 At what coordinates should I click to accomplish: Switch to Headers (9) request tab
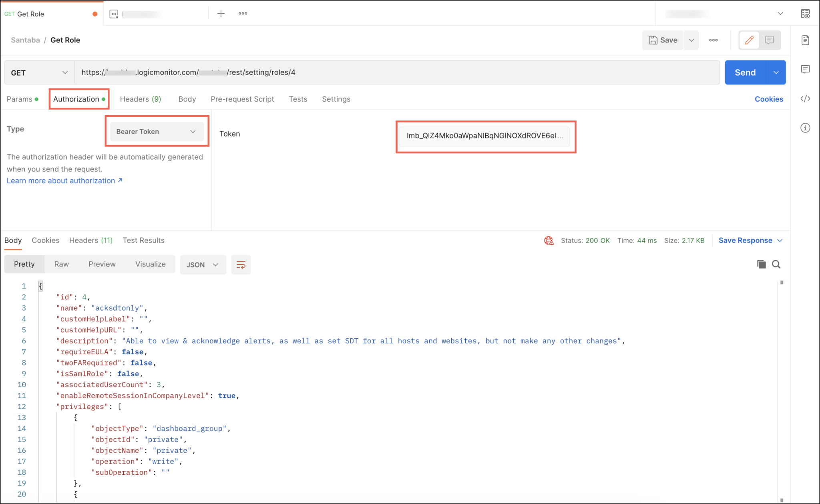pos(140,99)
